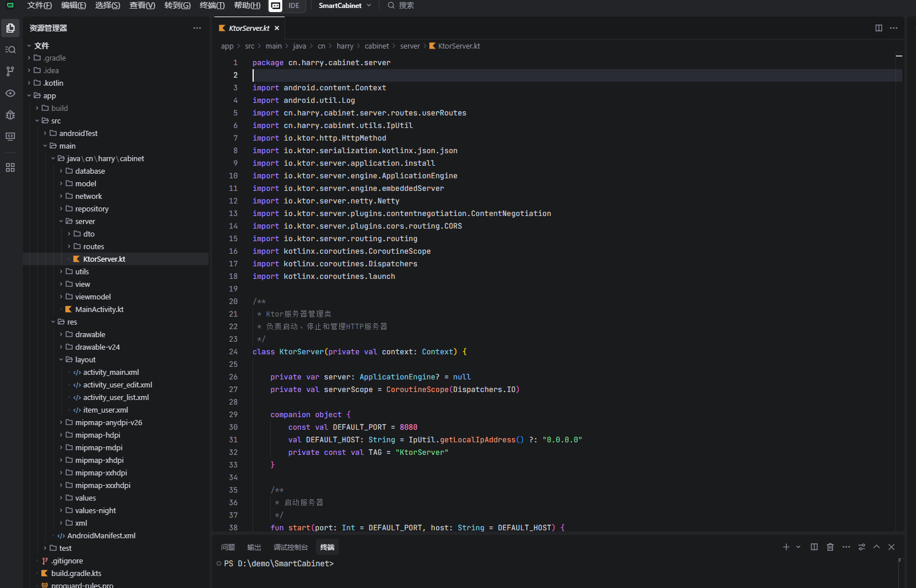Open activity_main.xml in the file tree

[111, 372]
